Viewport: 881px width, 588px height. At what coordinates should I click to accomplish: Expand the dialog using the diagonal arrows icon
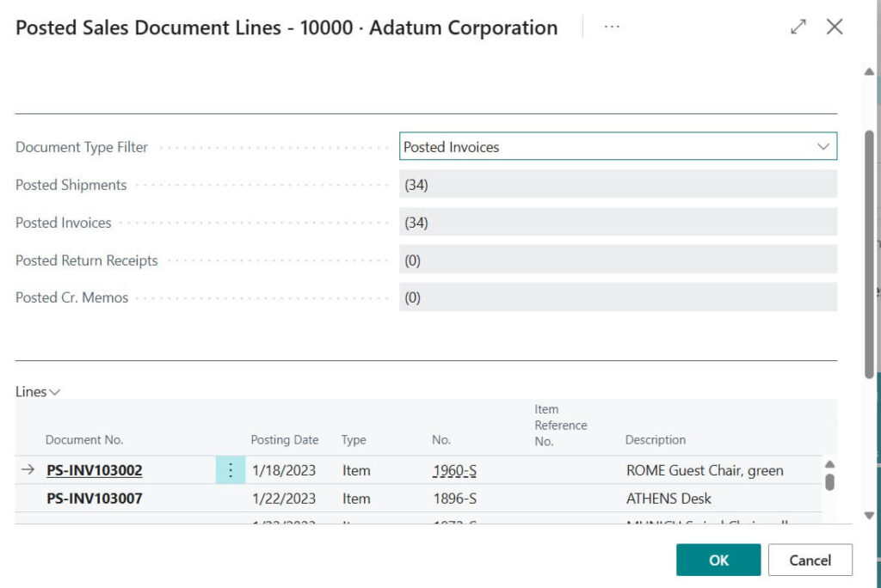[798, 27]
